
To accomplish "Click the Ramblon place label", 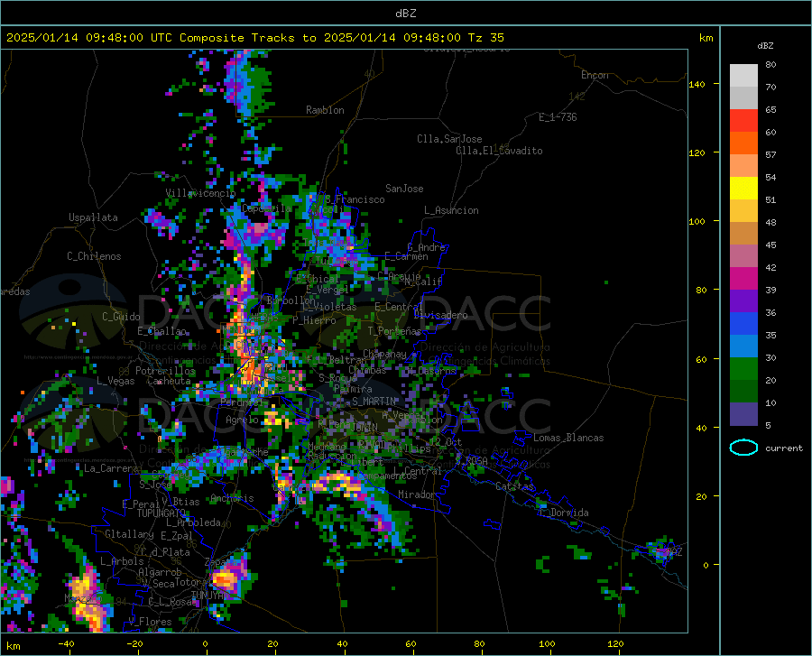I will coord(325,110).
